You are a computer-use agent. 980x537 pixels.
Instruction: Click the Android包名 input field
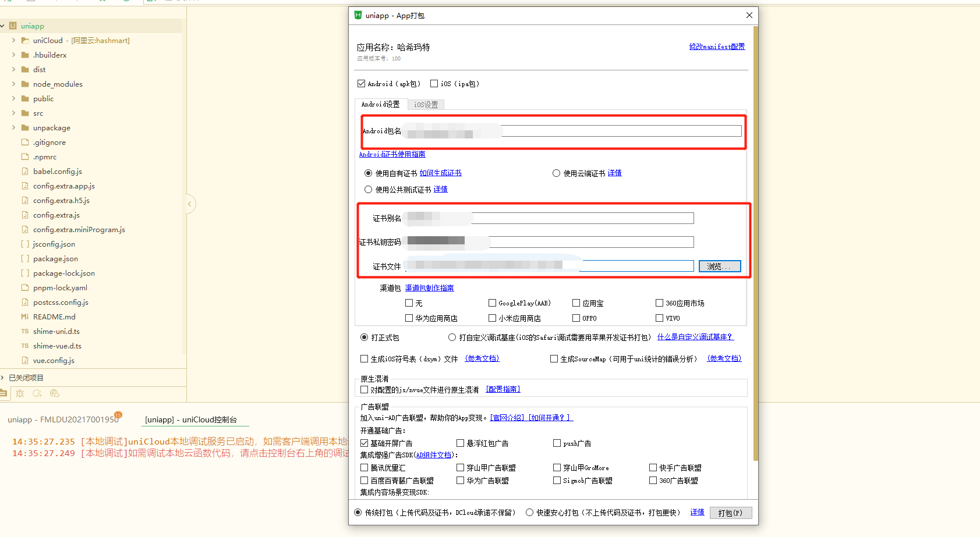point(572,131)
